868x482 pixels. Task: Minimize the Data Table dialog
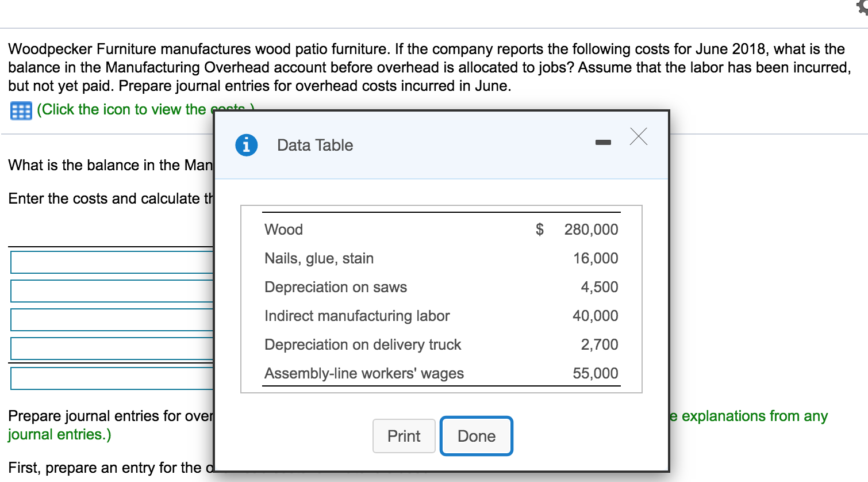click(603, 142)
